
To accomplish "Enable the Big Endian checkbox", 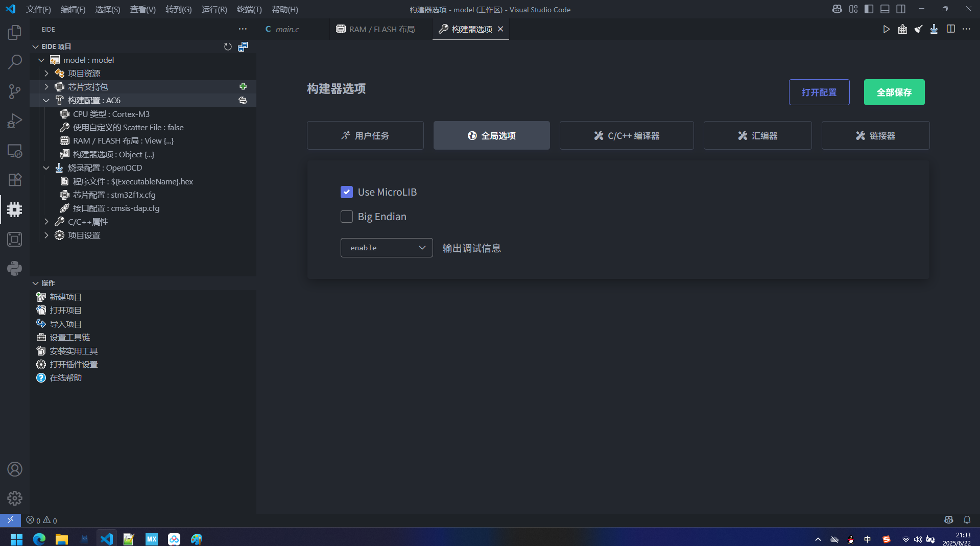I will [x=347, y=217].
